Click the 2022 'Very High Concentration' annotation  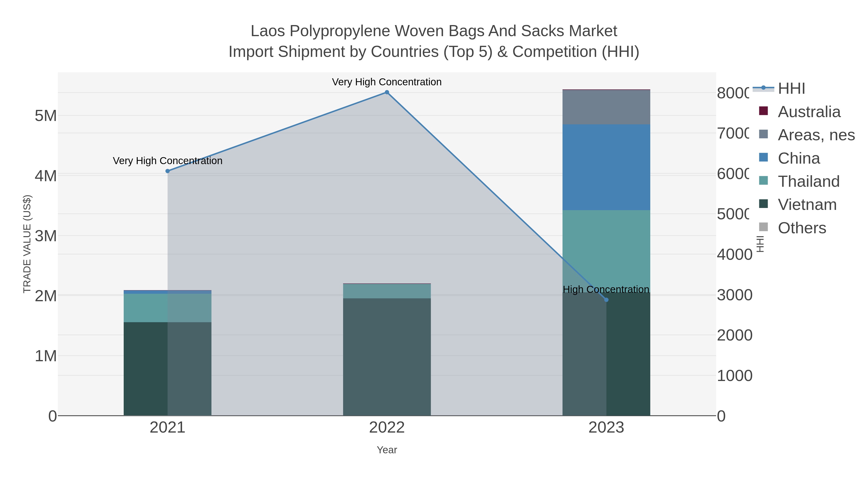387,82
